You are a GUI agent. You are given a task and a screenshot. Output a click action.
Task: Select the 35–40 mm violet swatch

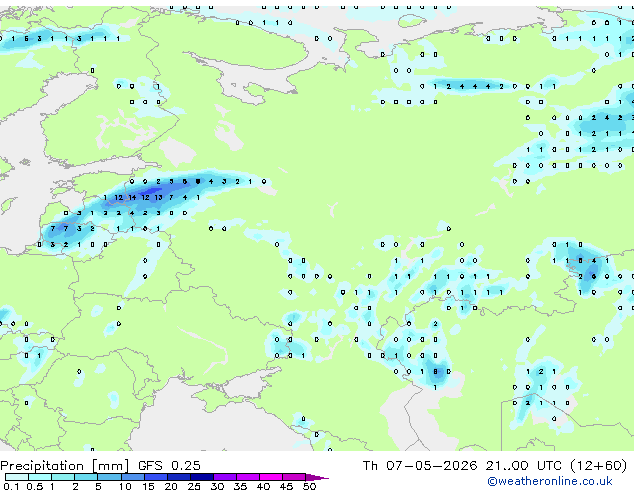(x=247, y=477)
